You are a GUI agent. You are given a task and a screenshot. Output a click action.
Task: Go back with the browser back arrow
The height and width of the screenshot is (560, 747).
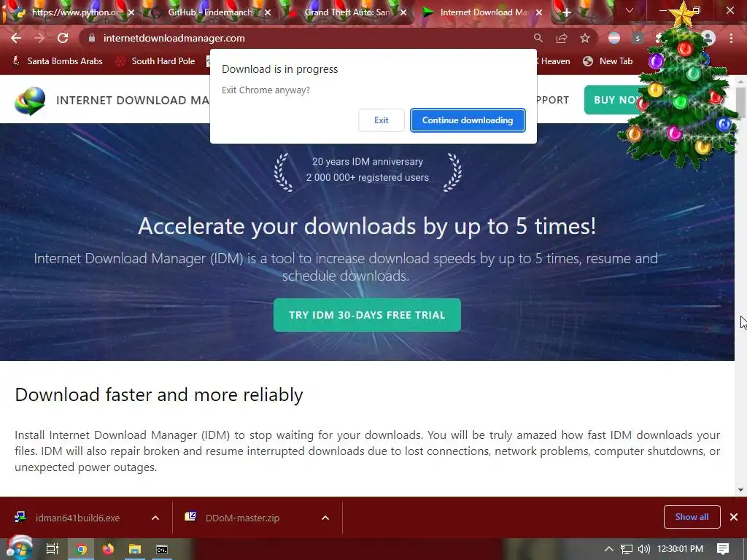pos(16,38)
